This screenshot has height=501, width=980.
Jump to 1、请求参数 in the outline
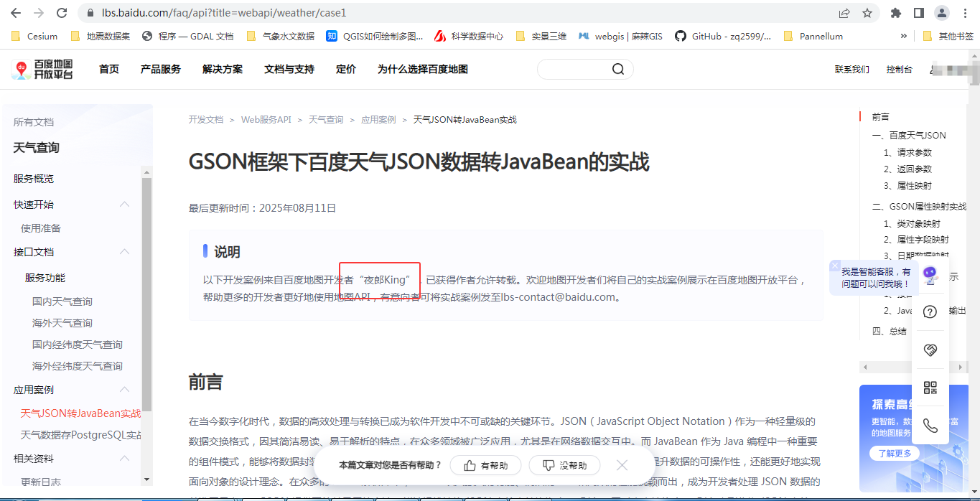click(x=907, y=153)
